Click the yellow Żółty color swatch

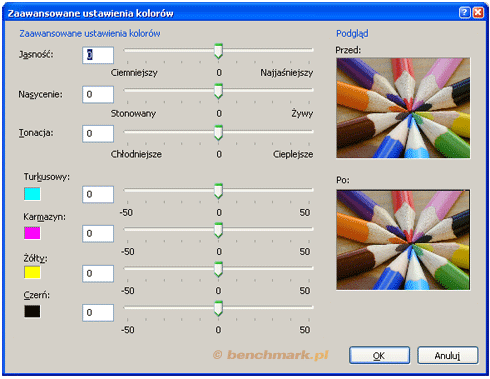(x=32, y=272)
